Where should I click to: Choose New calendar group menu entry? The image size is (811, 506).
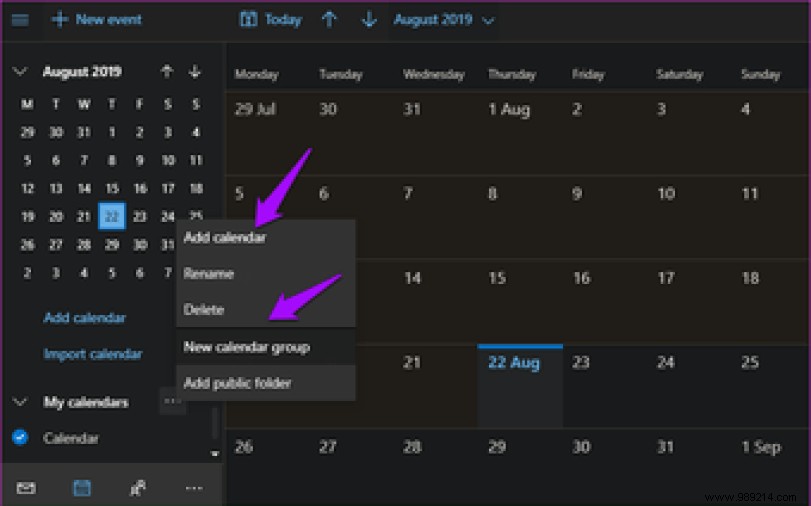coord(266,347)
